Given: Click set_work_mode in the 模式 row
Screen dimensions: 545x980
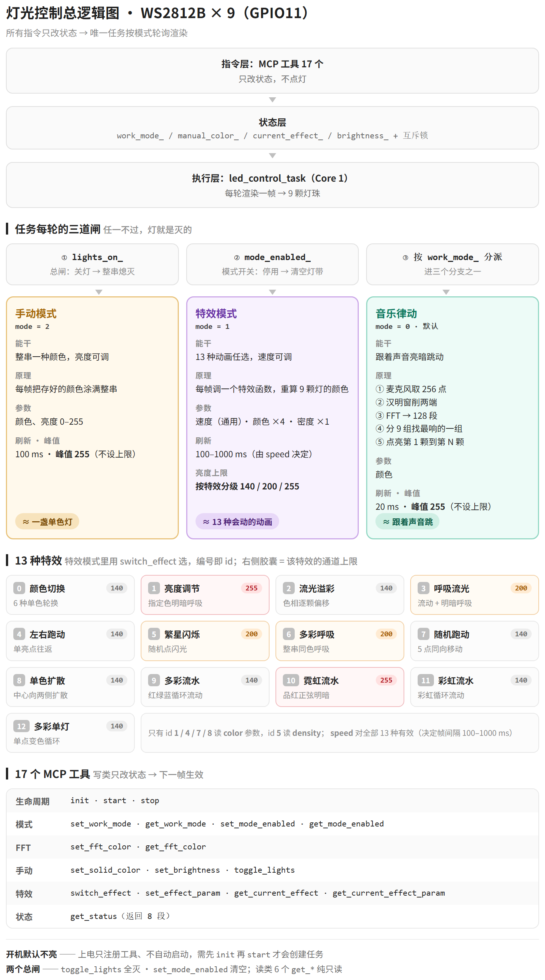Looking at the screenshot, I should [x=101, y=824].
